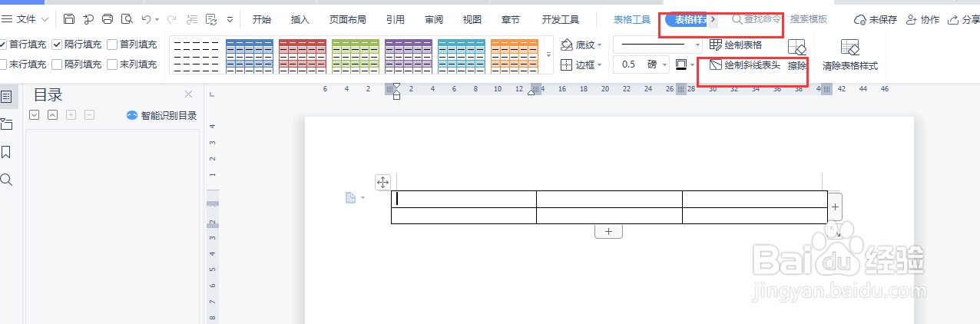Click the Redo arrow icon
Viewport: 980px width, 324px height.
point(172,18)
